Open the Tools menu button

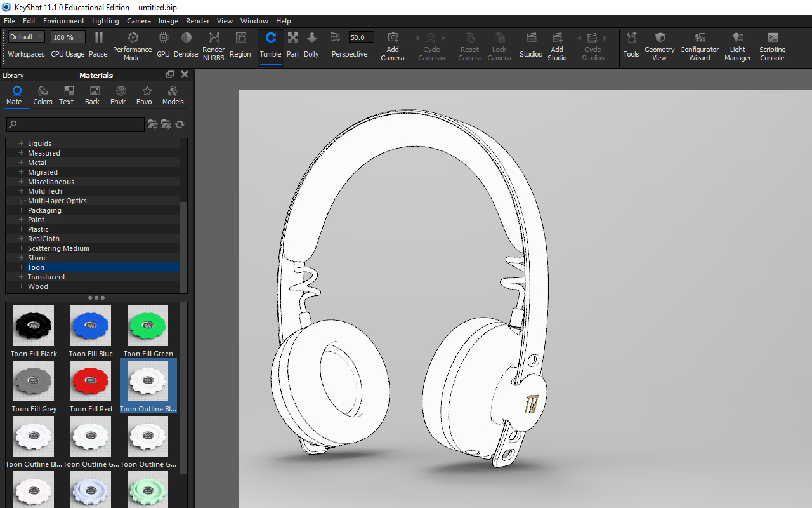[x=631, y=45]
